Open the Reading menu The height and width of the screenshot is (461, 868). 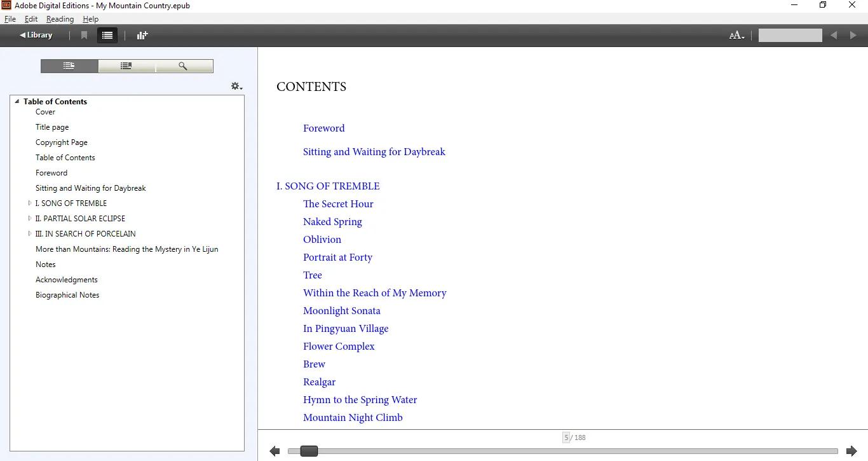(x=60, y=19)
